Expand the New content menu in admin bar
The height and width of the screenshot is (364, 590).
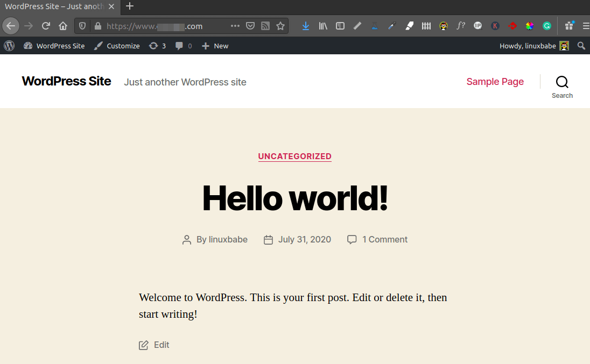(x=215, y=46)
